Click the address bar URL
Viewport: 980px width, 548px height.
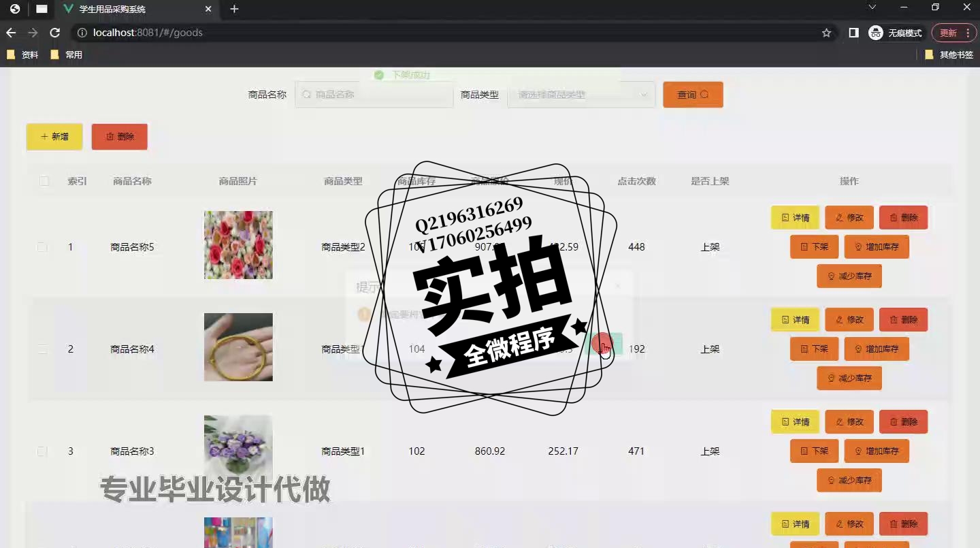148,33
